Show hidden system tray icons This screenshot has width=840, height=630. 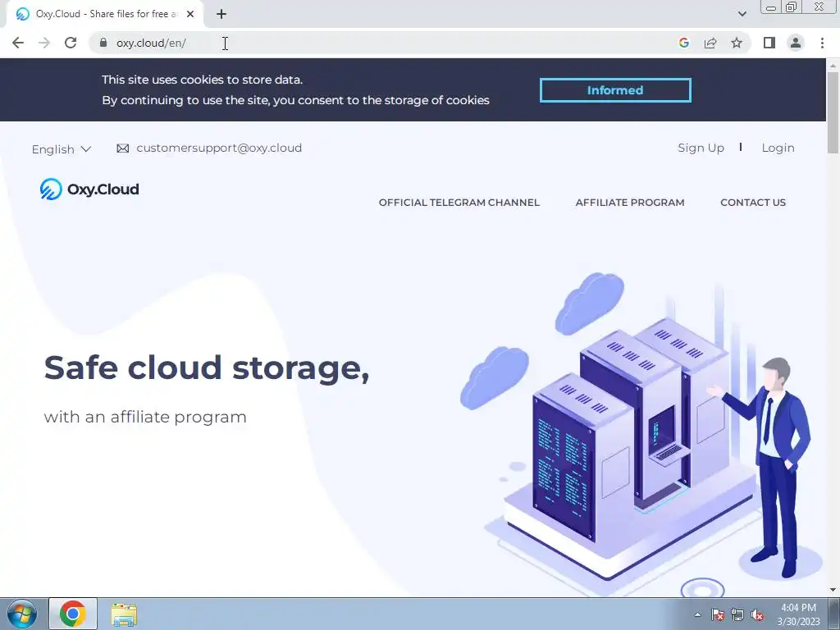pyautogui.click(x=697, y=614)
